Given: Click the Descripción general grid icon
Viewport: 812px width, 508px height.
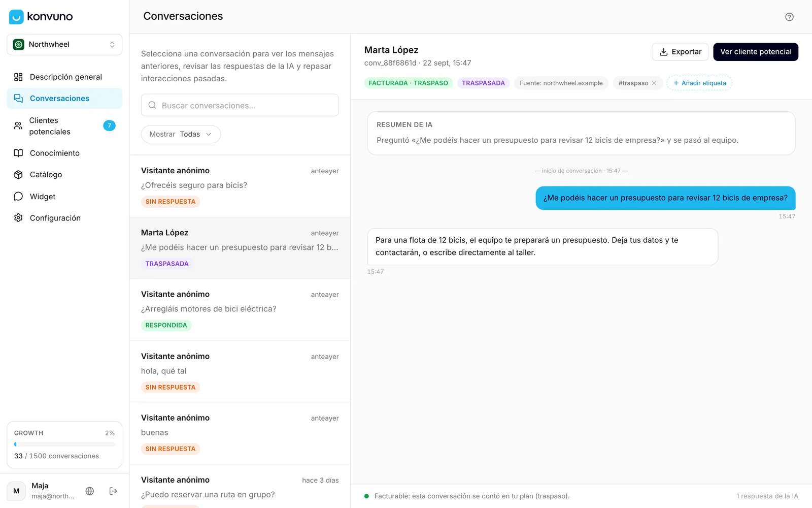Looking at the screenshot, I should 18,77.
